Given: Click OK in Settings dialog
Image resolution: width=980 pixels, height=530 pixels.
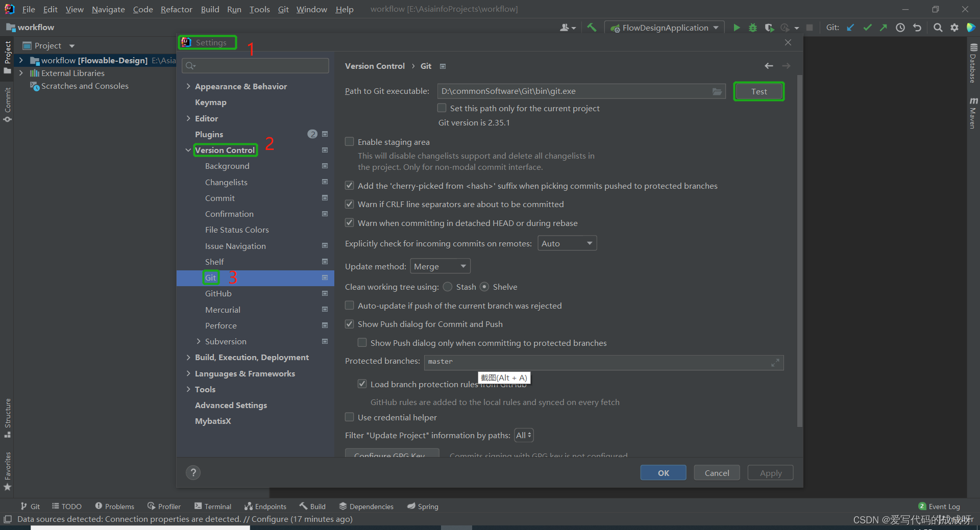Looking at the screenshot, I should coord(663,472).
